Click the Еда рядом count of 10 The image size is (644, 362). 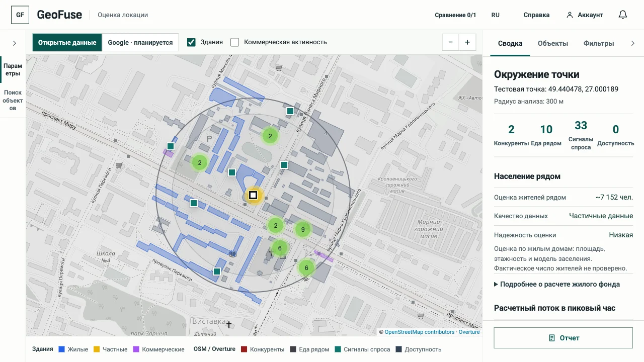[x=546, y=130]
